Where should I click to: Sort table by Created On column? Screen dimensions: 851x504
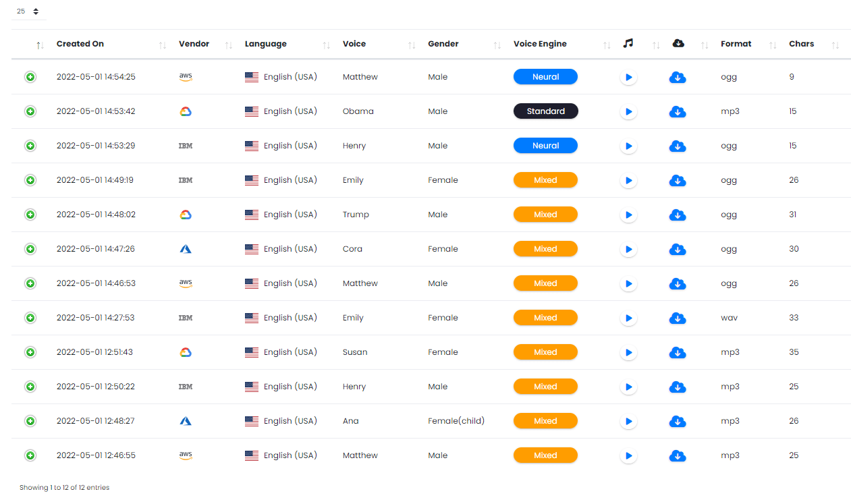pos(80,44)
